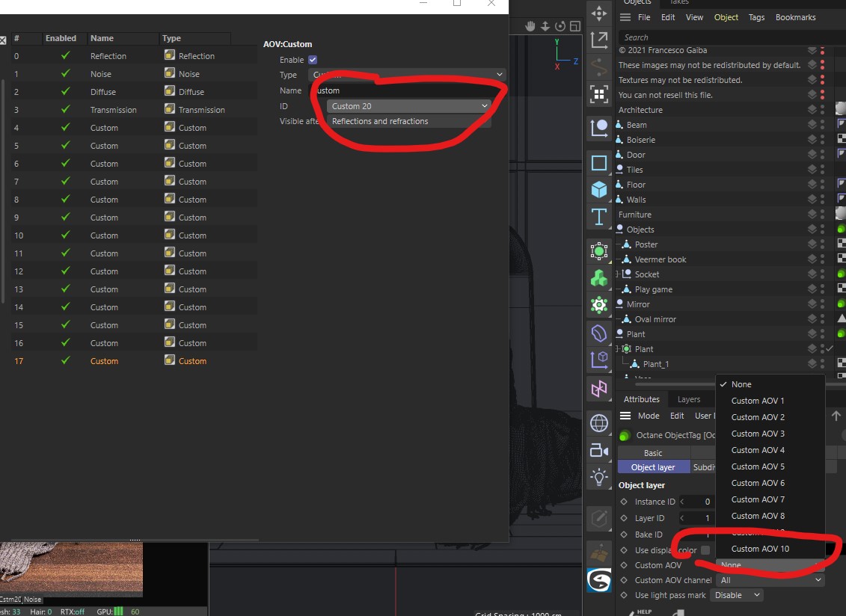Image resolution: width=846 pixels, height=616 pixels.
Task: Click the viewport pan hand icon
Action: coord(530,26)
